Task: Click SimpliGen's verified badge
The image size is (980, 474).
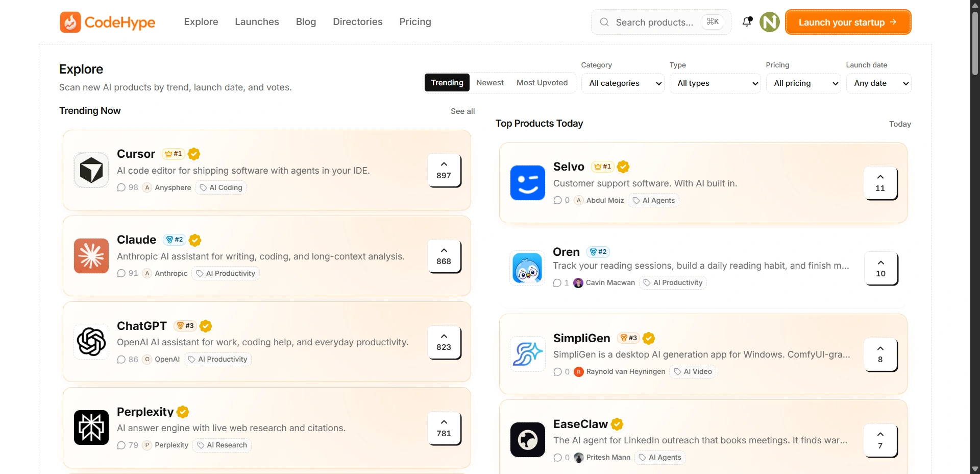Action: (649, 338)
